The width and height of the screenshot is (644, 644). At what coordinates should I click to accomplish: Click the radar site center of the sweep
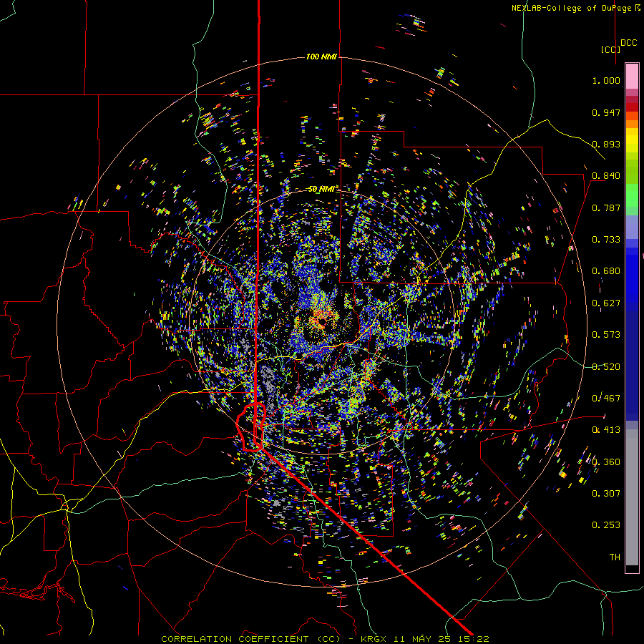[321, 323]
